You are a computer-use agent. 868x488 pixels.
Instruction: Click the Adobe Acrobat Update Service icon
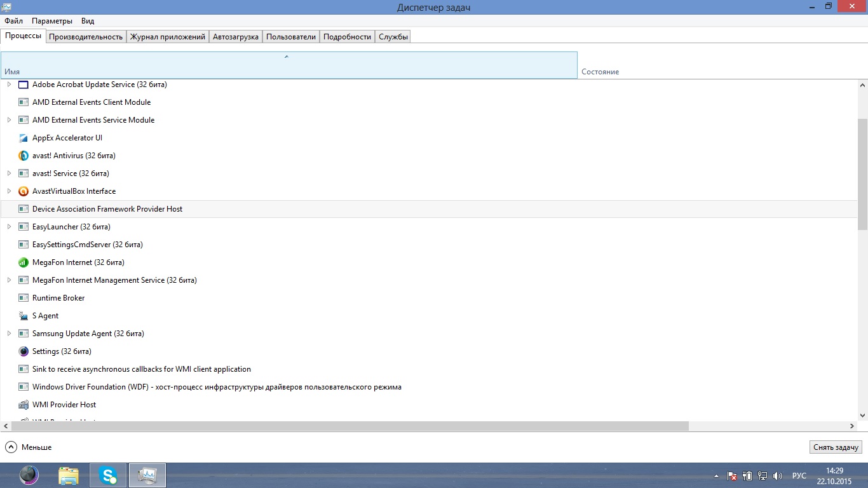24,85
